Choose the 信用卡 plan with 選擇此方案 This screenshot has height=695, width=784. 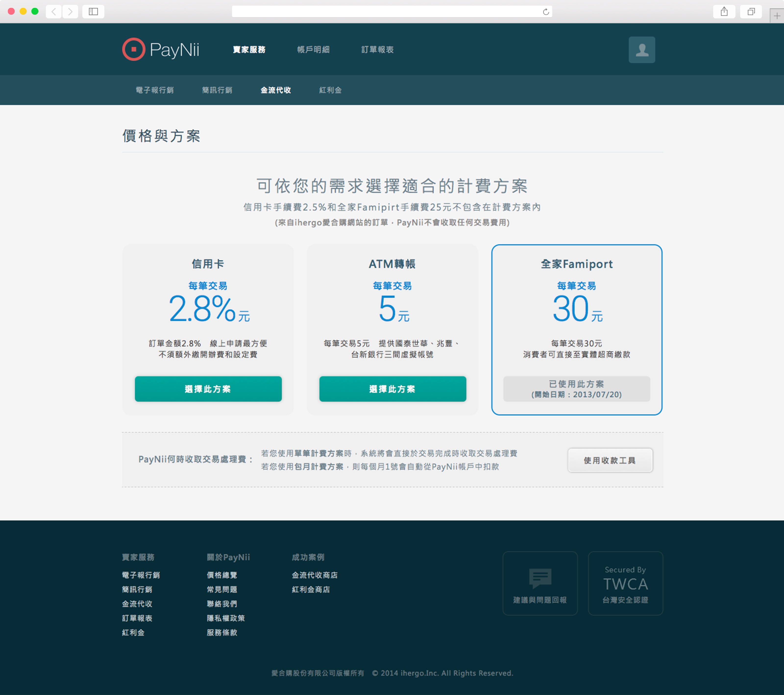tap(208, 389)
